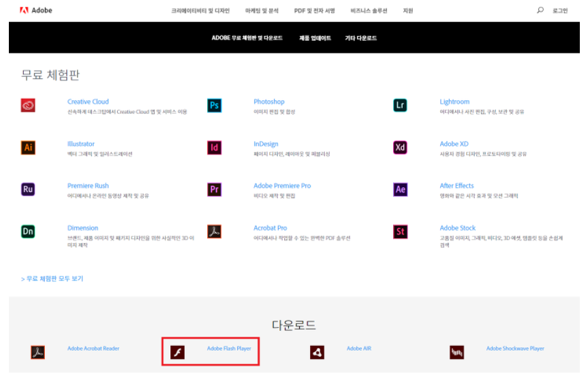Open the Adobe XD link

click(454, 144)
